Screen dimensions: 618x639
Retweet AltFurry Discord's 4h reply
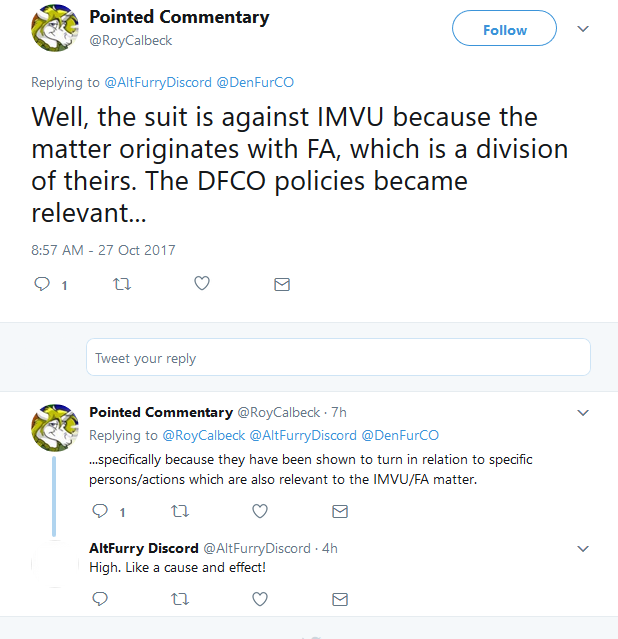180,599
